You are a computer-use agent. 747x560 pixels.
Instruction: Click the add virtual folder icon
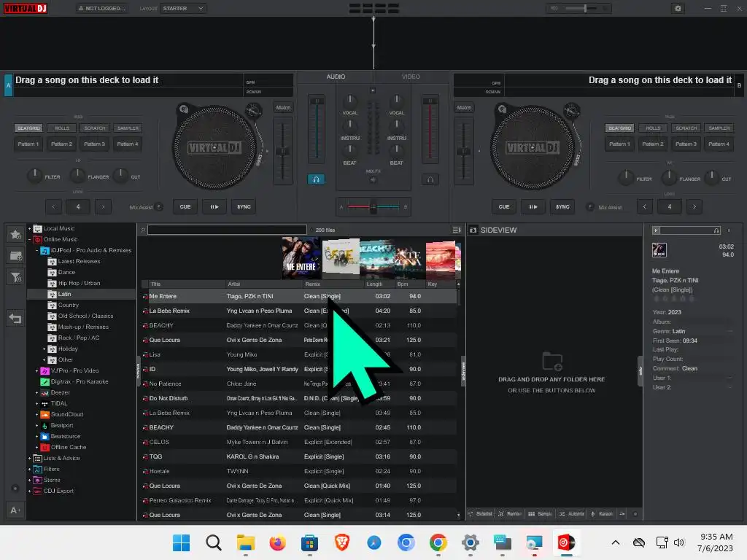(x=16, y=256)
